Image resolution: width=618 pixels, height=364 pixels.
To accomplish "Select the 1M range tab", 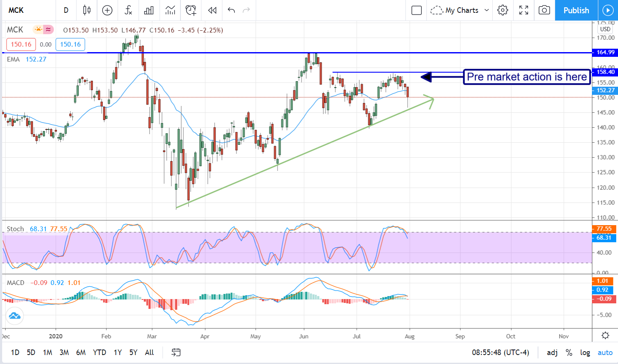I will coord(47,352).
